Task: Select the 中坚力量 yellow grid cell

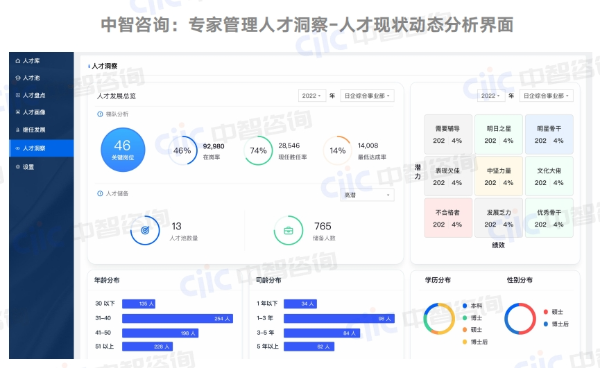Action: pyautogui.click(x=499, y=176)
